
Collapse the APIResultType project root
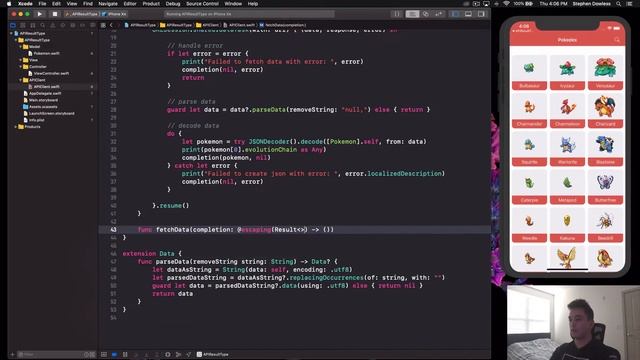tap(11, 33)
